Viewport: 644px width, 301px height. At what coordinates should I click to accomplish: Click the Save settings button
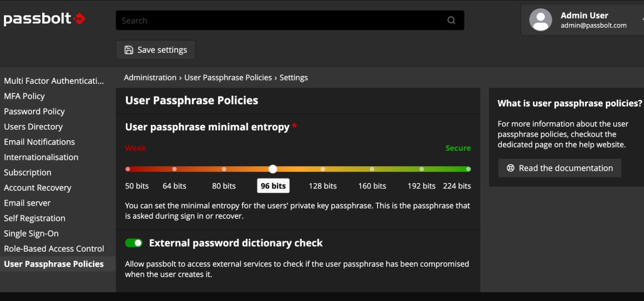[x=156, y=49]
